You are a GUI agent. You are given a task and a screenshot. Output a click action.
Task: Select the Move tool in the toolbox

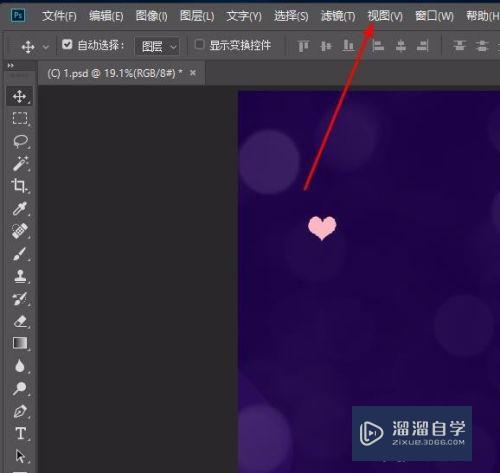tap(19, 96)
